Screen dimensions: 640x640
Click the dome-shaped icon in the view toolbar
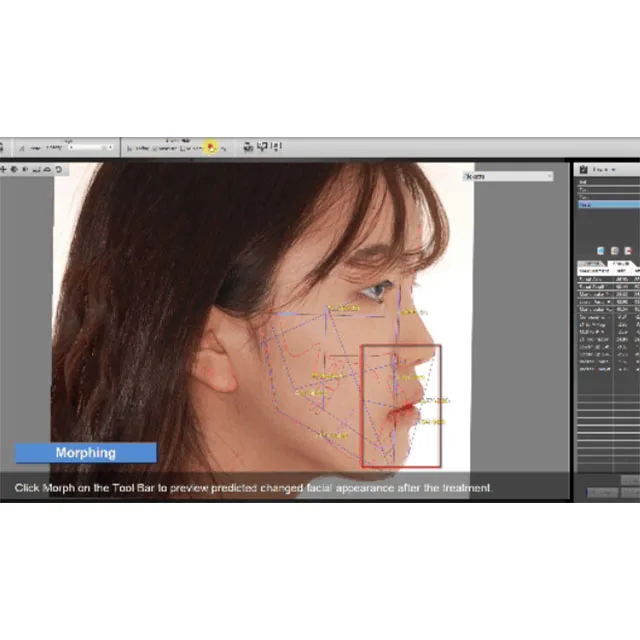coord(47,169)
